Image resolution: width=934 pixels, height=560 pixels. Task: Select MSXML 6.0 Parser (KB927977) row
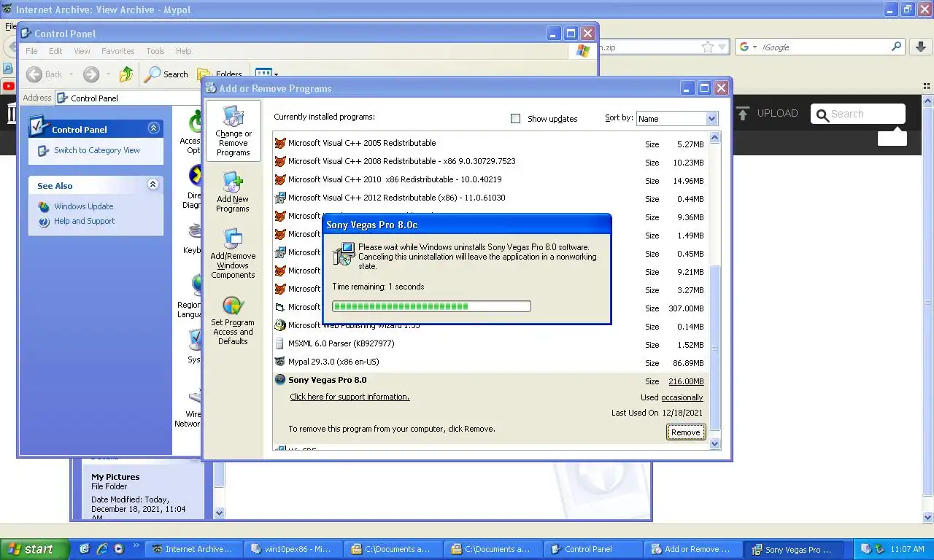[490, 343]
